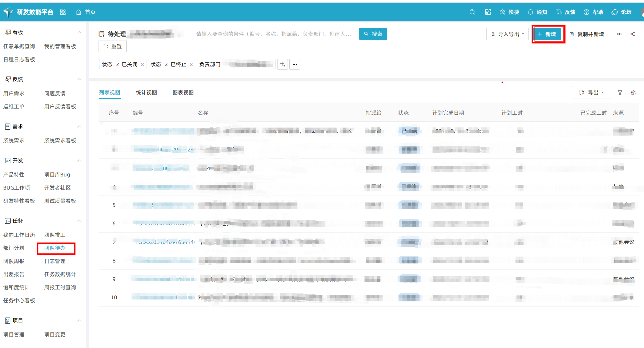Switch to 图表视图 tab
The width and height of the screenshot is (644, 348).
tap(183, 92)
